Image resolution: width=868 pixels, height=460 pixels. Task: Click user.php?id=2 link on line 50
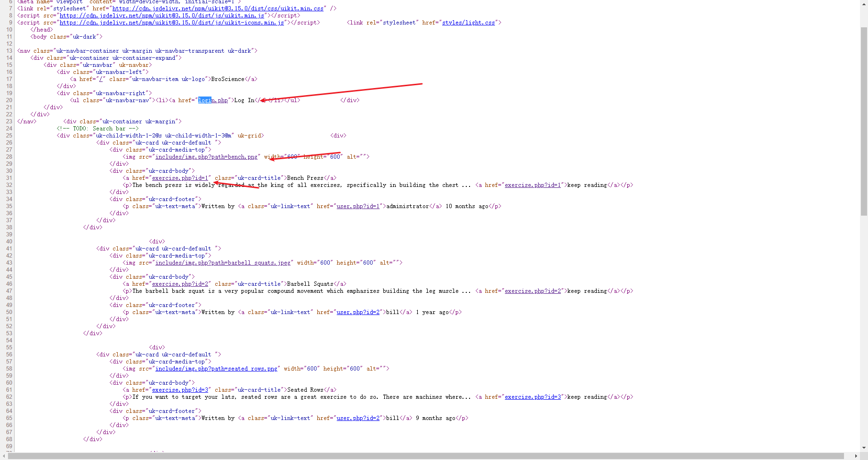pyautogui.click(x=358, y=312)
